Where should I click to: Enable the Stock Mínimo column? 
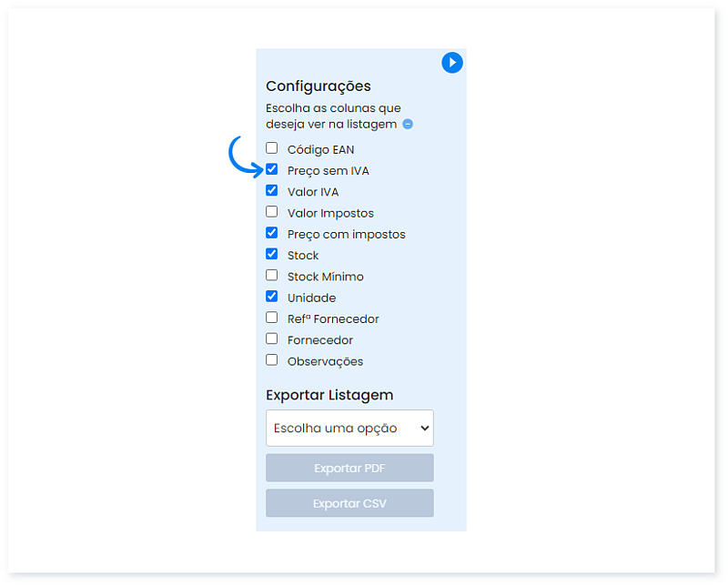(271, 275)
